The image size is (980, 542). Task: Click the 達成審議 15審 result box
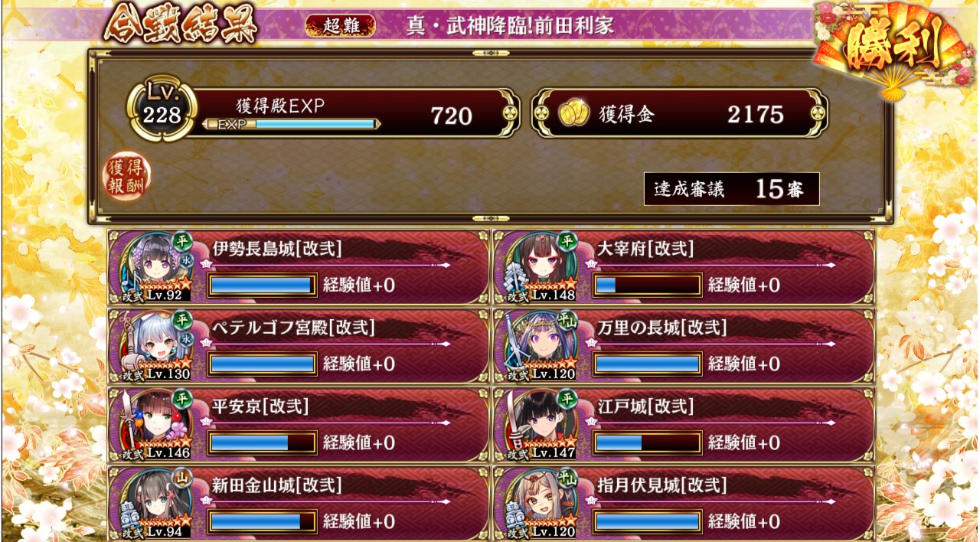[x=732, y=189]
